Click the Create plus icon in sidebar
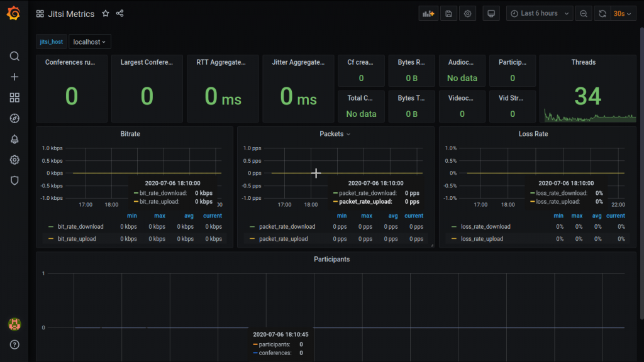This screenshot has width=644, height=362. click(14, 77)
